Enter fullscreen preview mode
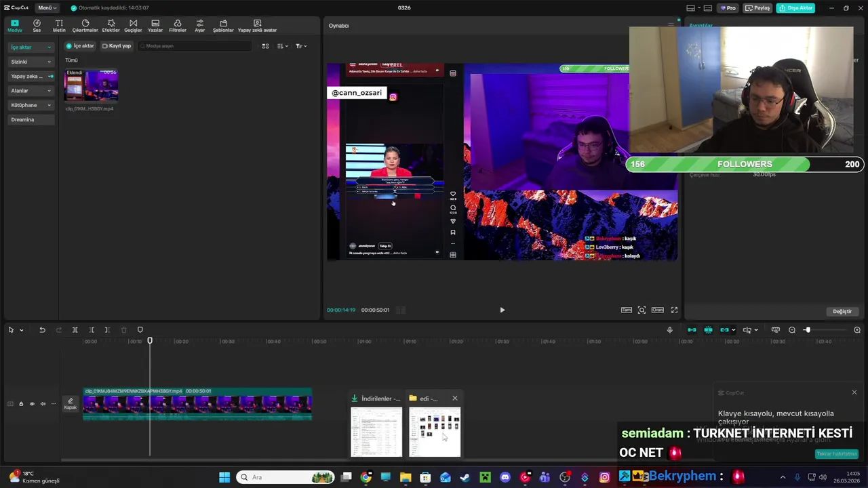Image resolution: width=868 pixels, height=488 pixels. (x=674, y=310)
